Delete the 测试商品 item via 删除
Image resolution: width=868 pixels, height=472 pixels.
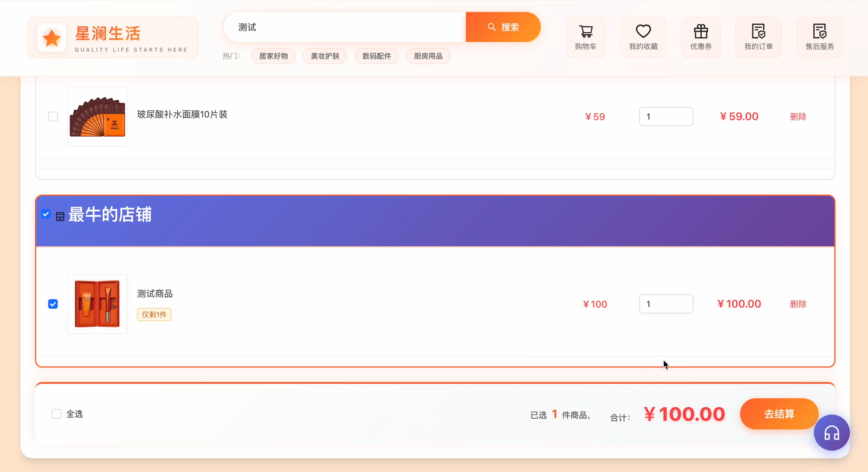(x=798, y=304)
